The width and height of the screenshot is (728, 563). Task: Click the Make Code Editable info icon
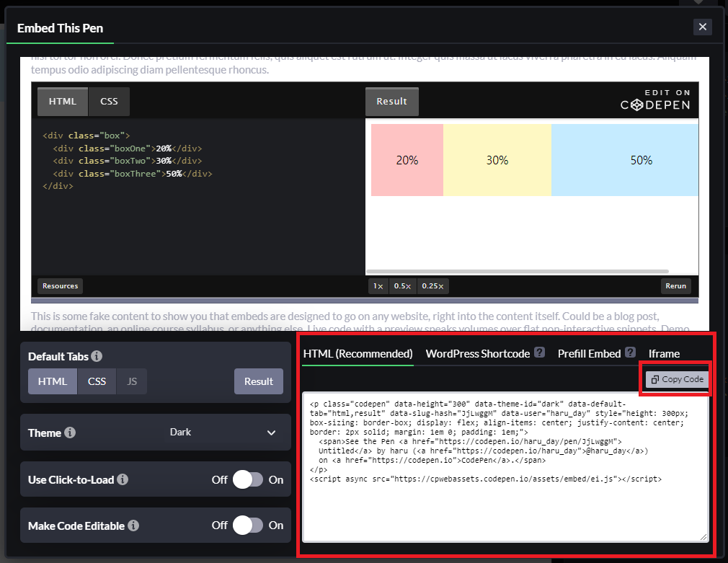click(133, 526)
